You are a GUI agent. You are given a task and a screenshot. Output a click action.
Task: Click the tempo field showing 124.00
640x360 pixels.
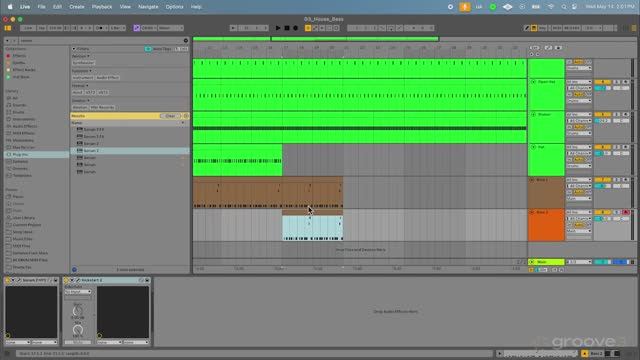[x=55, y=28]
